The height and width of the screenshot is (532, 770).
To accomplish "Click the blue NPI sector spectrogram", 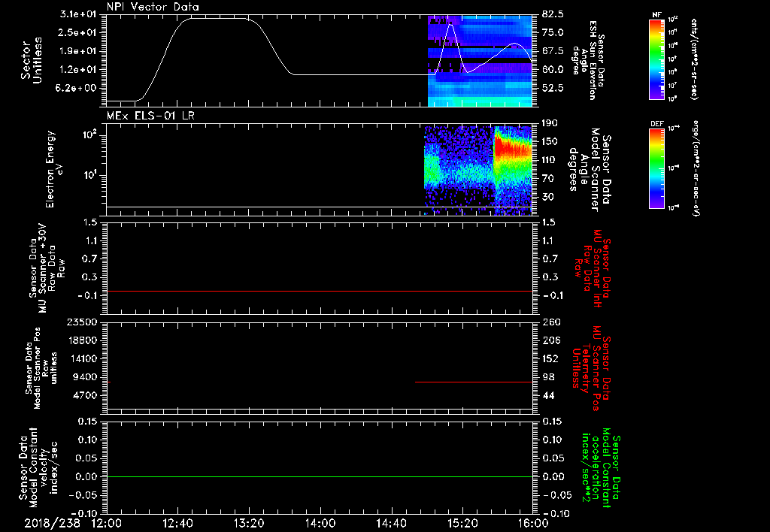I will click(480, 60).
